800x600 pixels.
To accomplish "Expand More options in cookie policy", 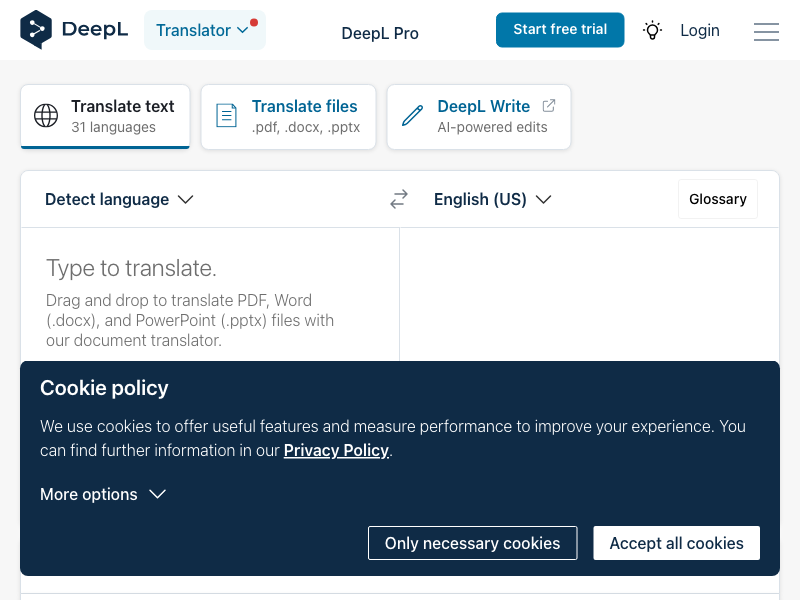I will (102, 494).
